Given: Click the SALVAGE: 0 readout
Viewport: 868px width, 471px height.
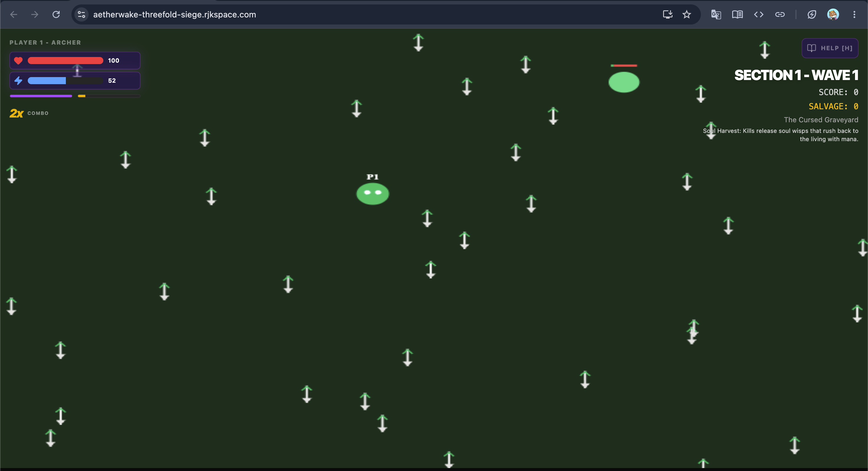Looking at the screenshot, I should coord(833,106).
